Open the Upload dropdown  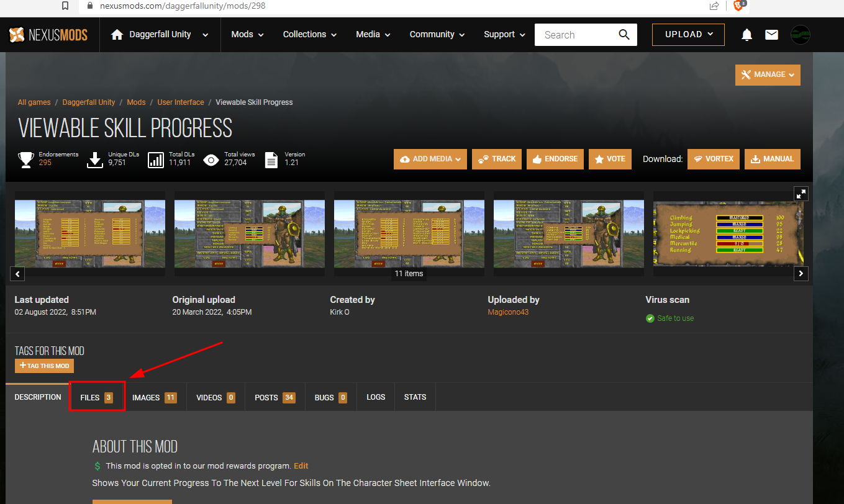[688, 35]
